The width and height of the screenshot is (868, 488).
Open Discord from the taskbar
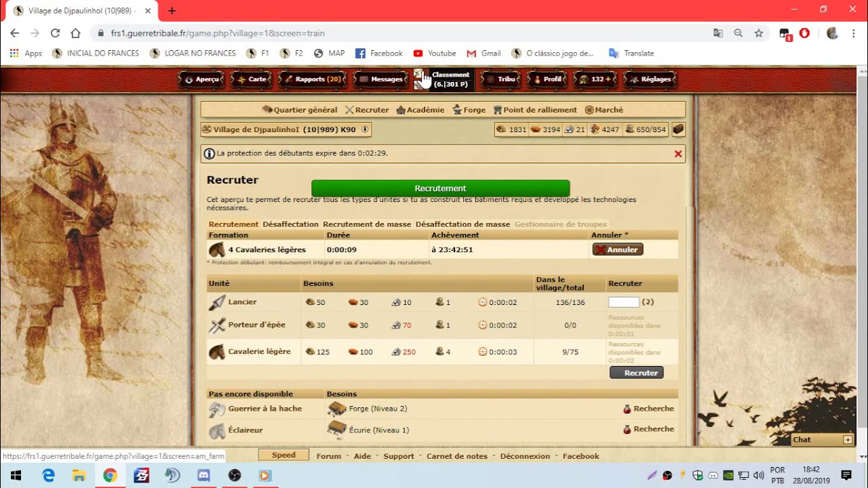coord(203,475)
